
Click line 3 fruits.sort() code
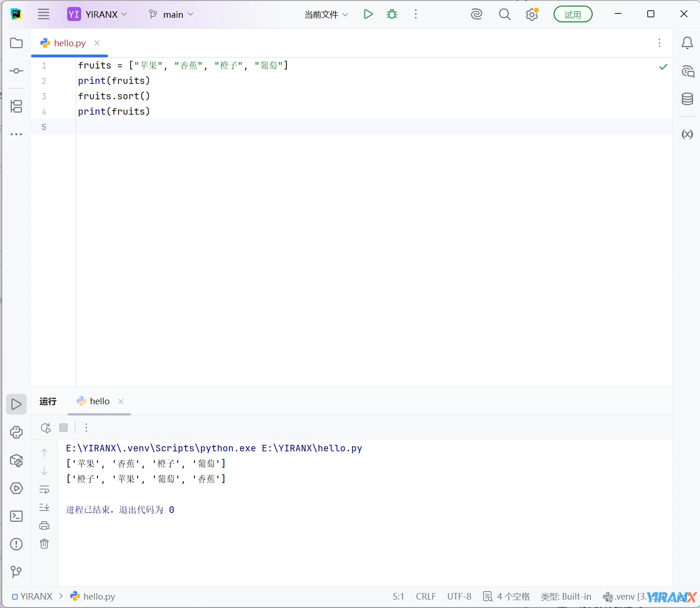pos(114,96)
